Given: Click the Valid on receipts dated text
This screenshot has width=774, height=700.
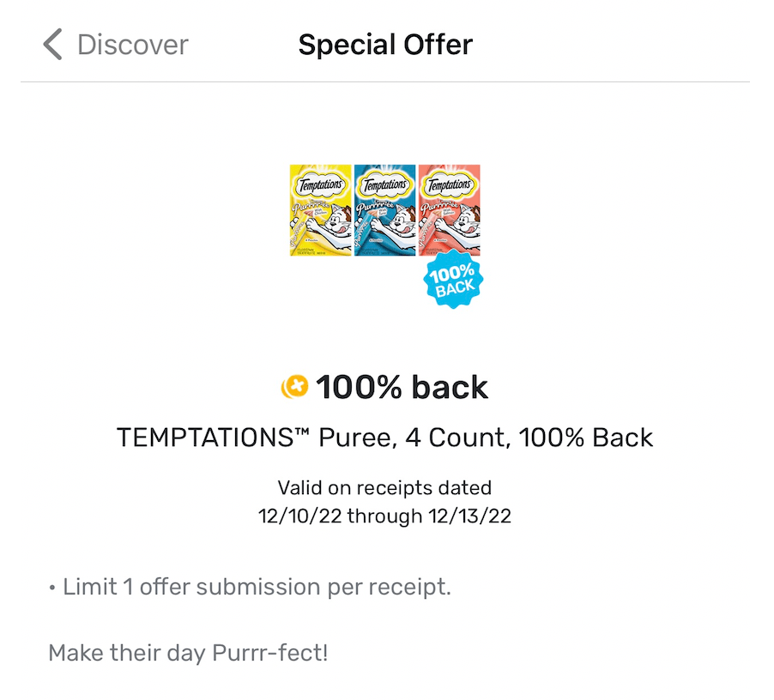Looking at the screenshot, I should point(385,488).
